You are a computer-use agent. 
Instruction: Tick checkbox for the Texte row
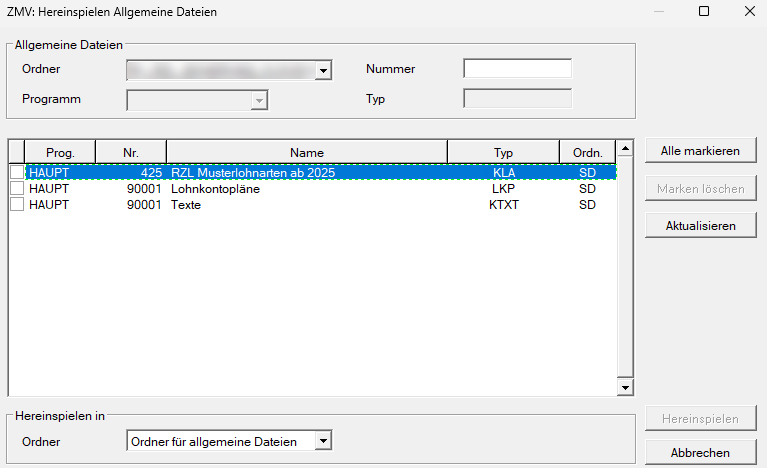pyautogui.click(x=17, y=205)
